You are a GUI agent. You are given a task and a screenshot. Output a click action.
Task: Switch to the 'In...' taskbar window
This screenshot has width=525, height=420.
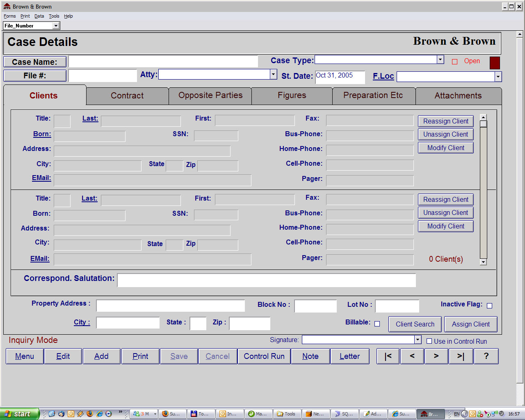tap(230, 414)
